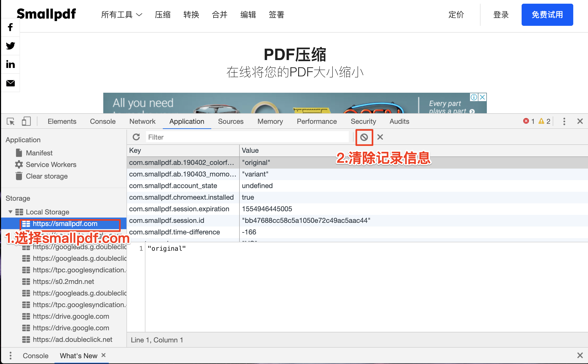Switch to the Network tab

point(142,121)
